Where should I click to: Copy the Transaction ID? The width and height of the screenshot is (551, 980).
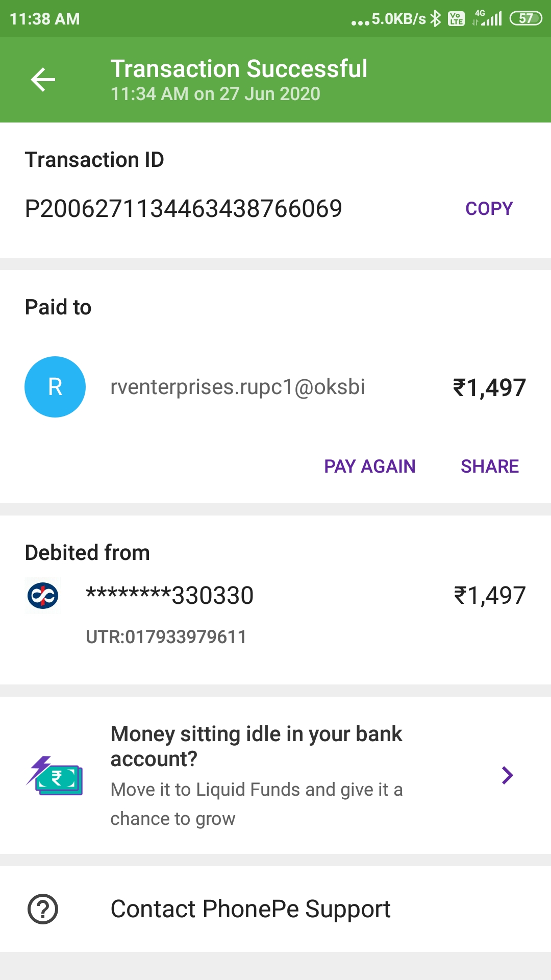tap(489, 209)
